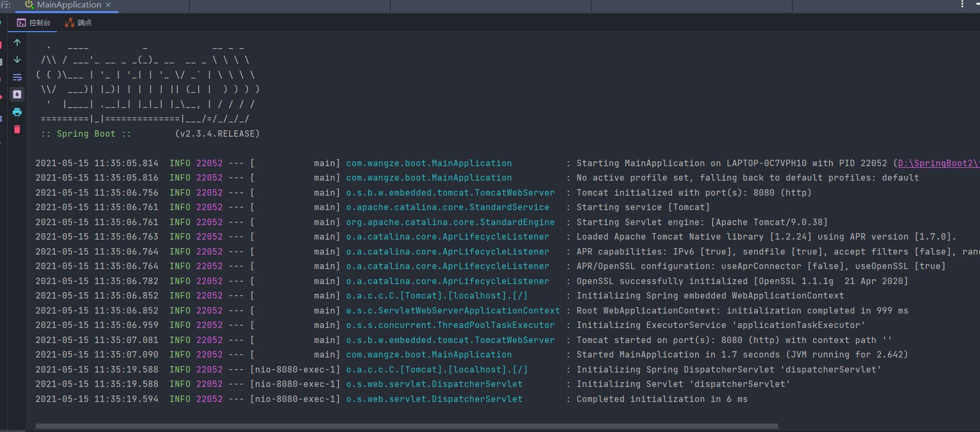Viewport: 980px width, 432px height.
Task: Click timestamp '2021-05-15 11:35:05.814'
Action: (97, 163)
